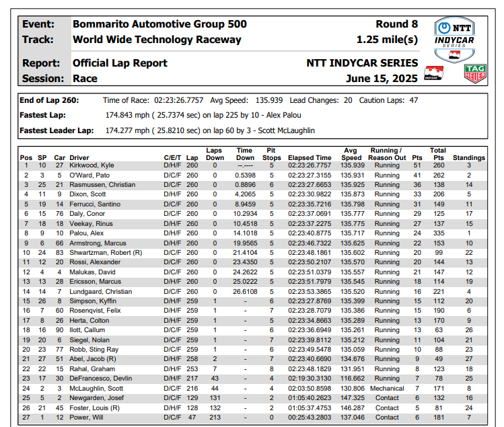Select driver O'Ward, Pato
504x427 pixels.
coord(89,176)
